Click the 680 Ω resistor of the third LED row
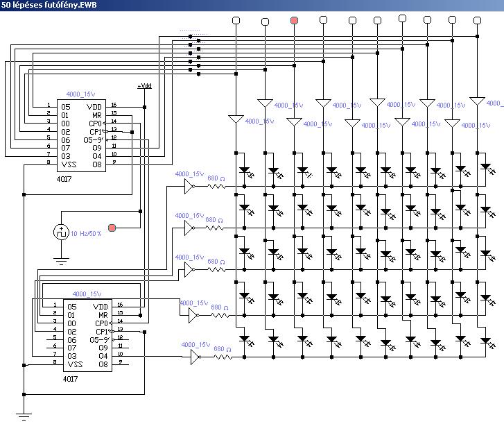Image resolution: width=504 pixels, height=424 pixels. click(x=216, y=269)
